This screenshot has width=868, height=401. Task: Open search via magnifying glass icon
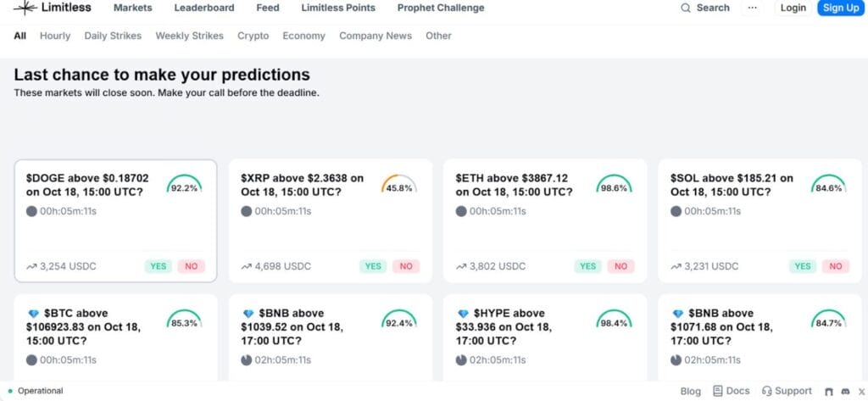pos(686,8)
